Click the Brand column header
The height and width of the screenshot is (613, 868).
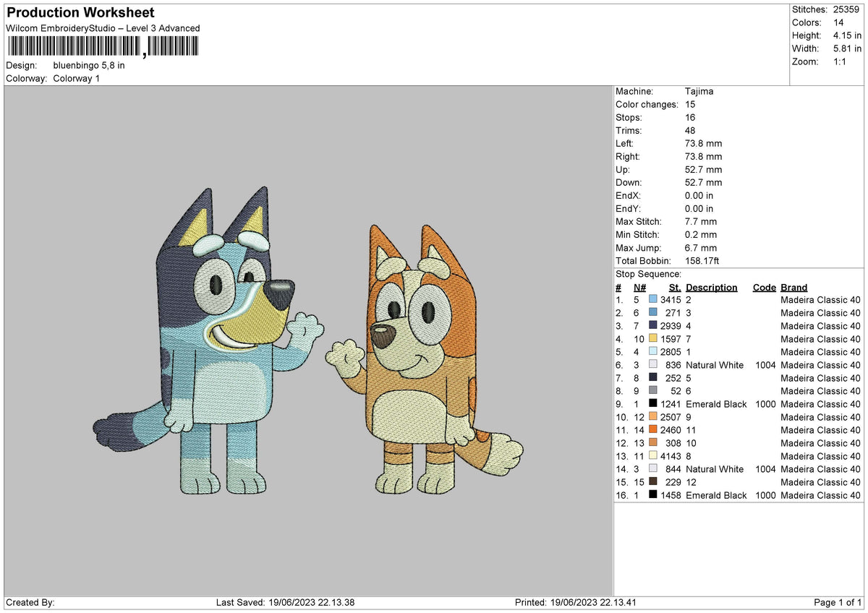tap(794, 288)
